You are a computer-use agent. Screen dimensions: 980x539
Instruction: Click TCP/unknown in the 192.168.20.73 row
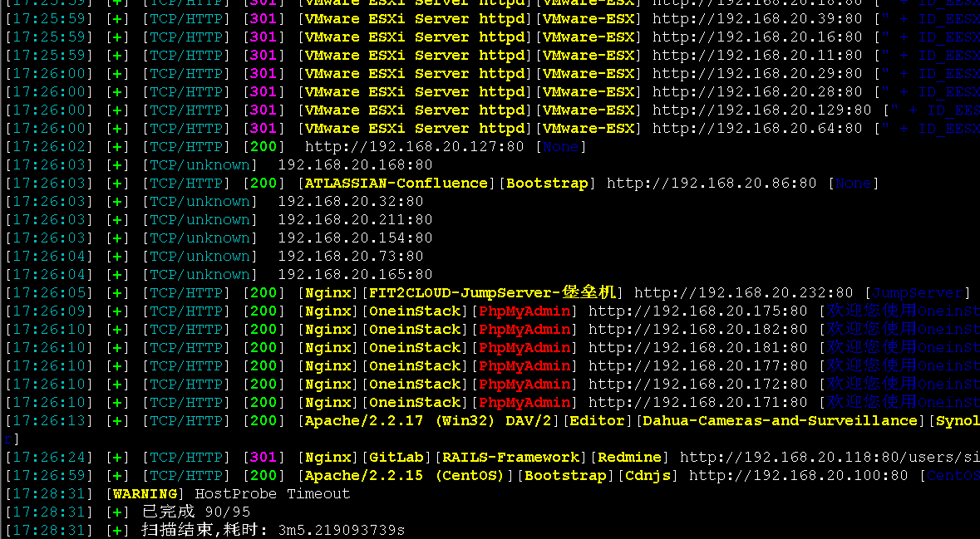[199, 256]
